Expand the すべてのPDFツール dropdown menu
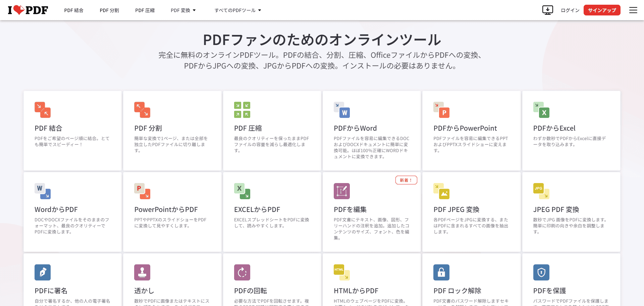This screenshot has width=644, height=306. click(238, 10)
